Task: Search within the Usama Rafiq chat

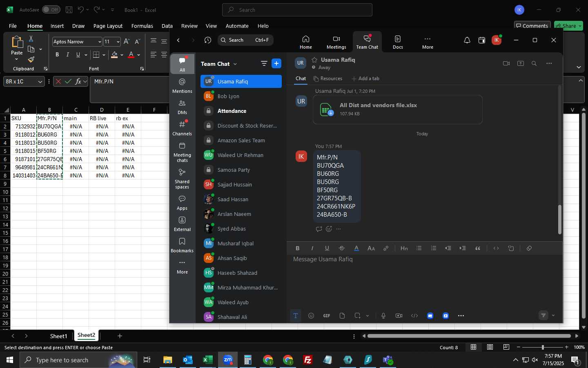Action: coord(534,63)
